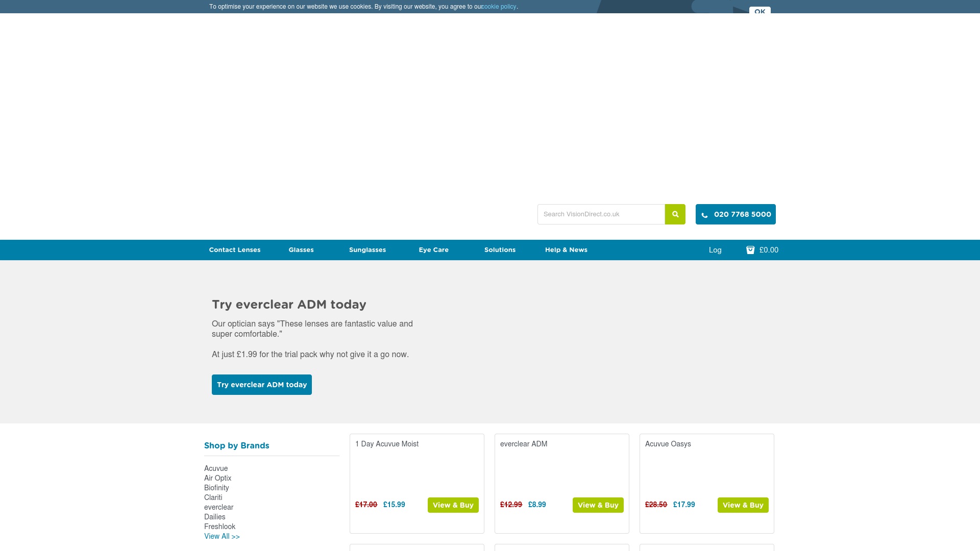Expand brands list with View All >>
The height and width of the screenshot is (551, 980).
[222, 536]
